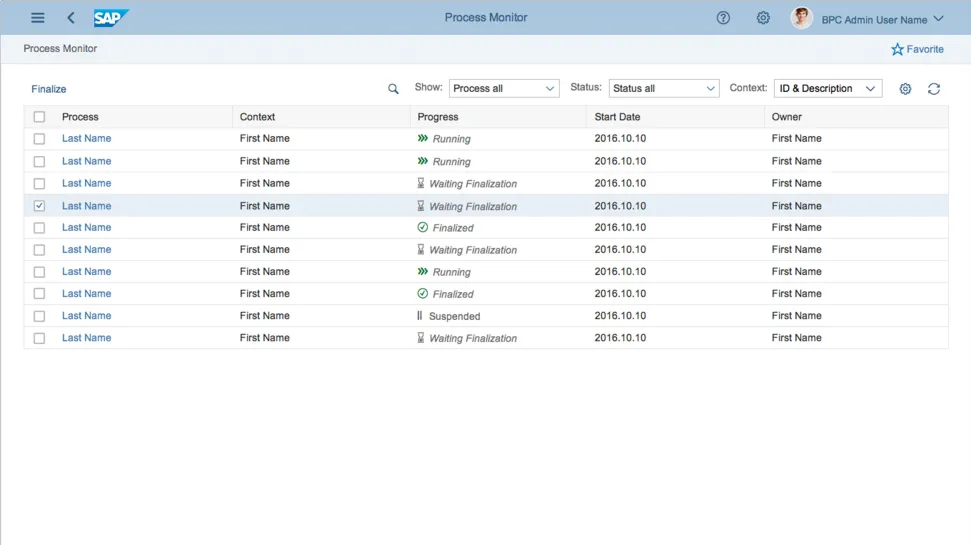Refresh the process list

tap(934, 89)
